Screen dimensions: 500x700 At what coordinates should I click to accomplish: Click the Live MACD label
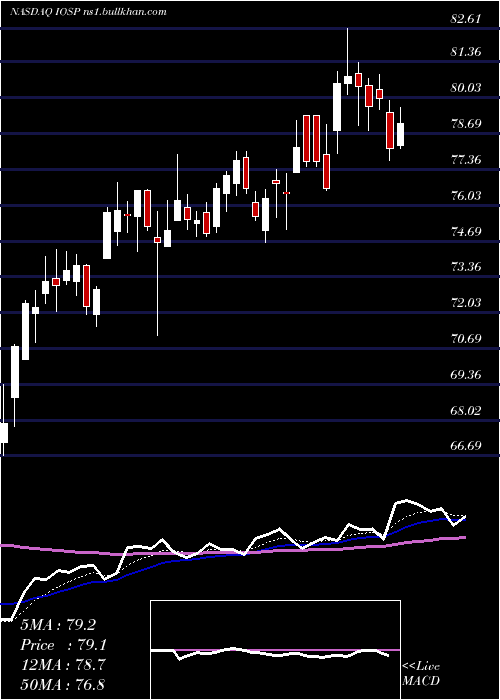click(421, 673)
